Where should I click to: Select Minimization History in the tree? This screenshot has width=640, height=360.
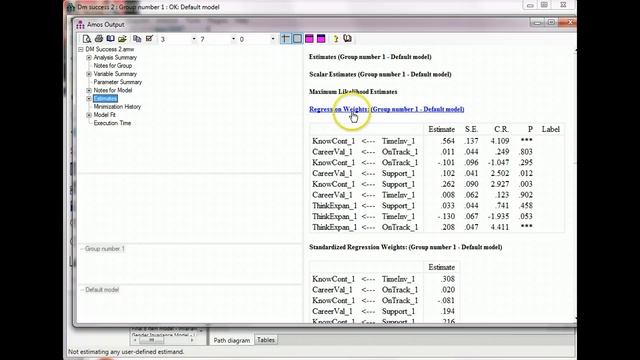[117, 107]
